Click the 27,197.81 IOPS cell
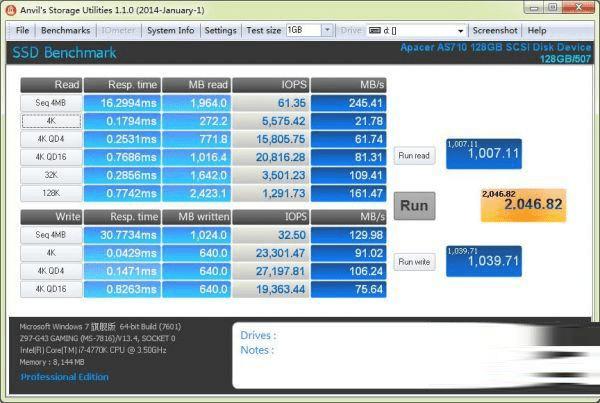 click(271, 271)
